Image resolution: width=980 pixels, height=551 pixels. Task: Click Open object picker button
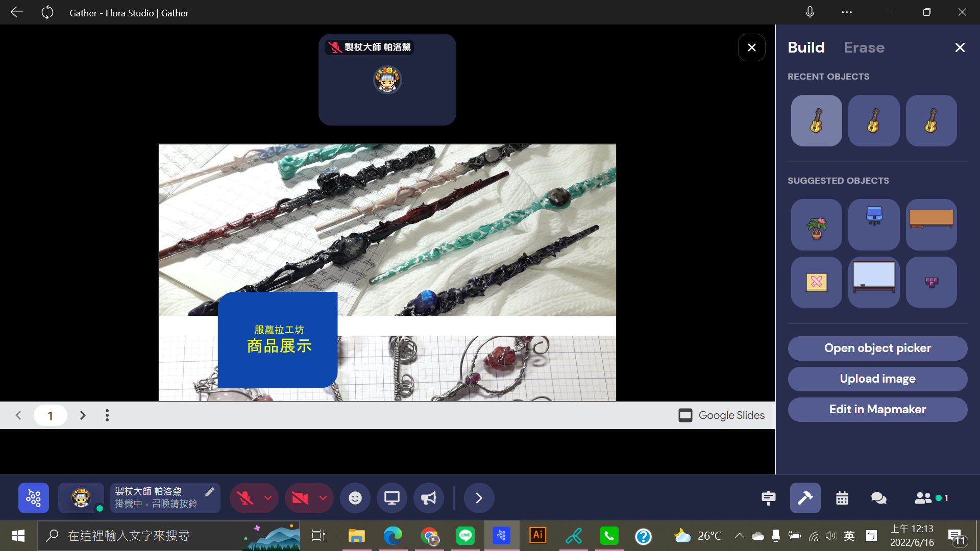(x=877, y=348)
